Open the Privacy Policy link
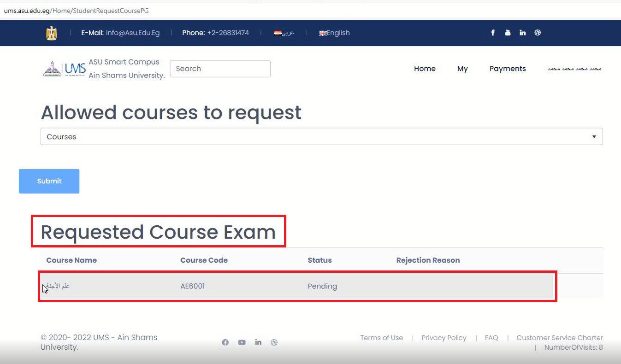 pyautogui.click(x=444, y=337)
